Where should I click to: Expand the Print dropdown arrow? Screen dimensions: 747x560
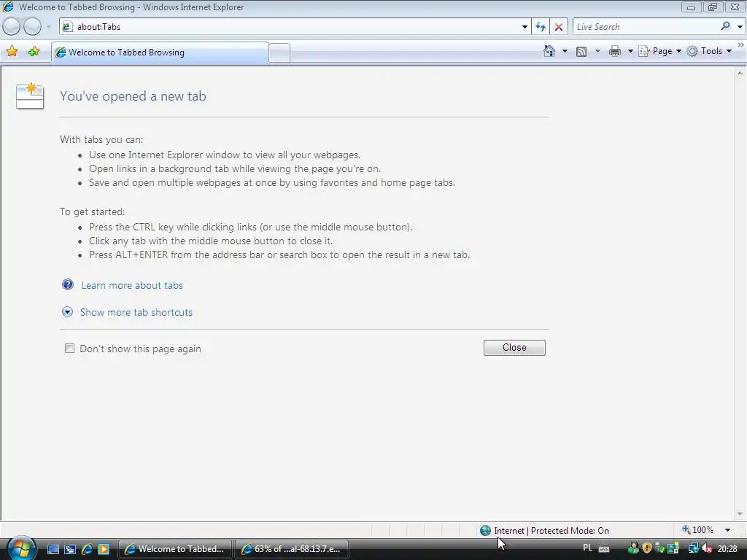click(630, 51)
